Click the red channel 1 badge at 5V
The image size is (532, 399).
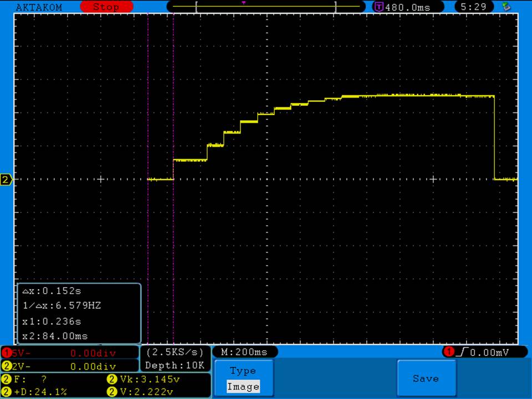pyautogui.click(x=7, y=353)
